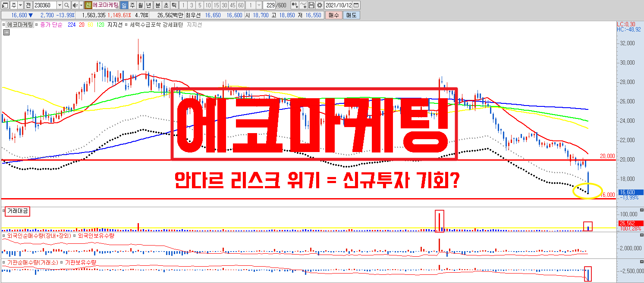
Task: Open chart settings gear icon
Action: [x=320, y=5]
